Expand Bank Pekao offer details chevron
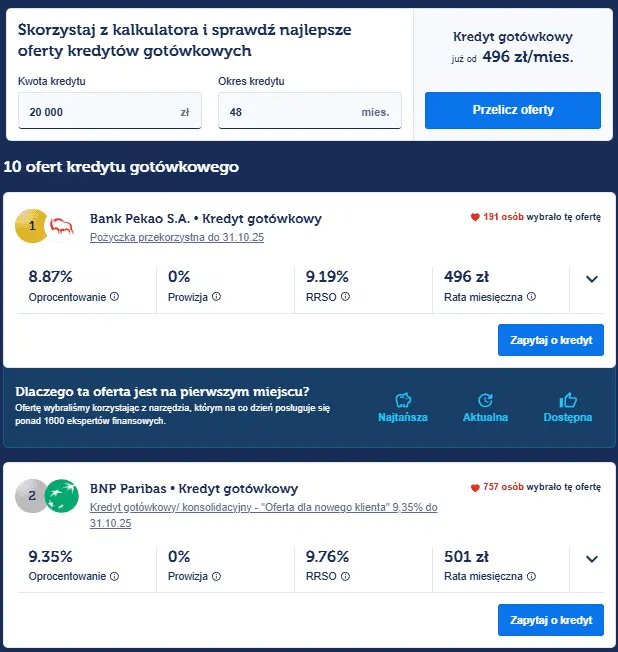The width and height of the screenshot is (618, 652). coord(591,279)
